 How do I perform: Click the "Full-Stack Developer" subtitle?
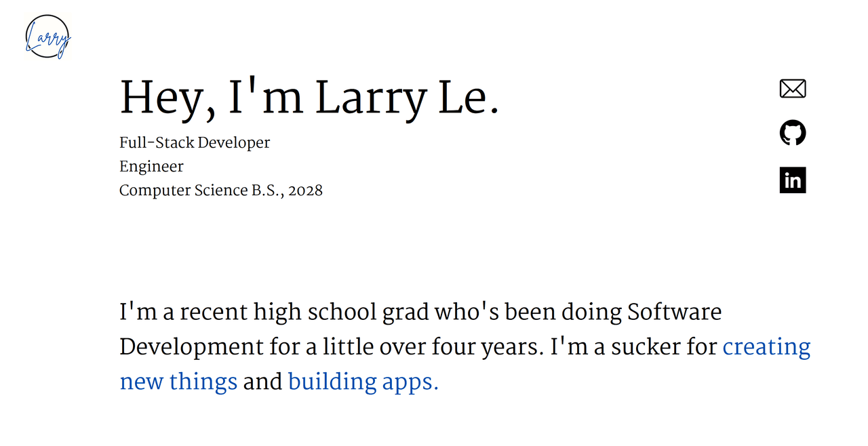(195, 143)
